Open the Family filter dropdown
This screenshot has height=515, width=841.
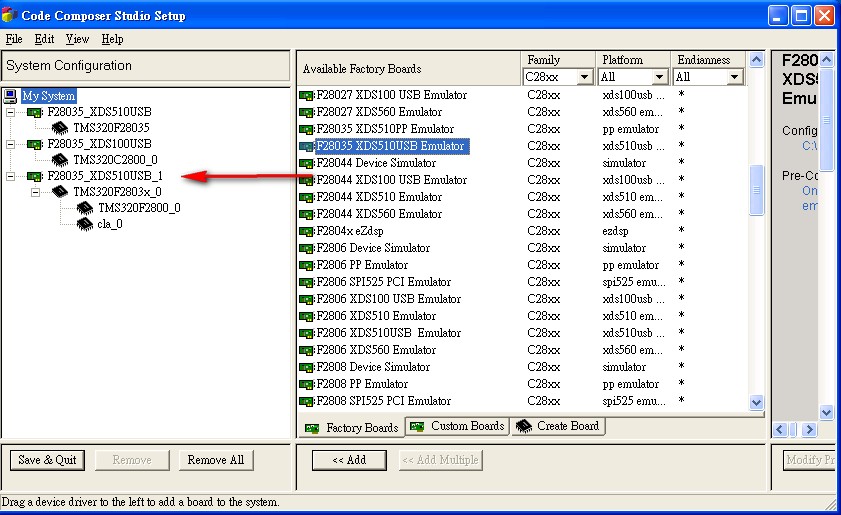[x=585, y=77]
